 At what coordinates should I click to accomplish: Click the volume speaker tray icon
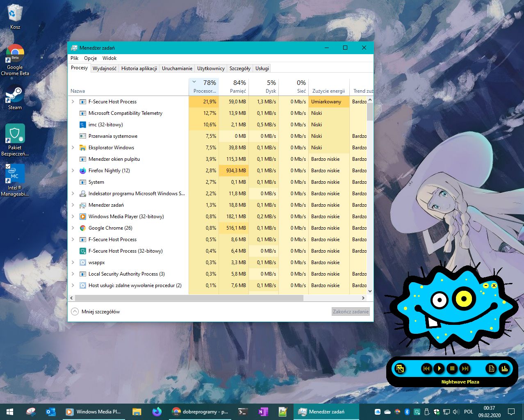tap(456, 412)
